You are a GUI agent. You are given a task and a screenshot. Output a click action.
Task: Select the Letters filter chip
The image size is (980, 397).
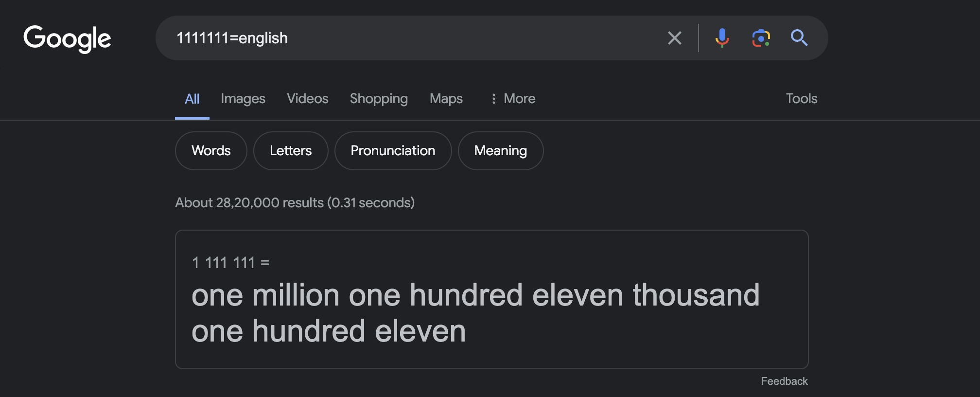pyautogui.click(x=291, y=151)
